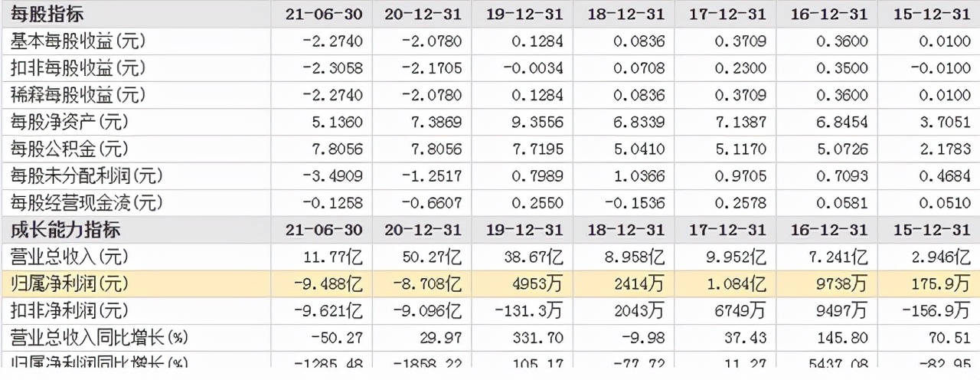Select the 每股净资产(元) row label
The width and height of the screenshot is (980, 380).
click(70, 122)
